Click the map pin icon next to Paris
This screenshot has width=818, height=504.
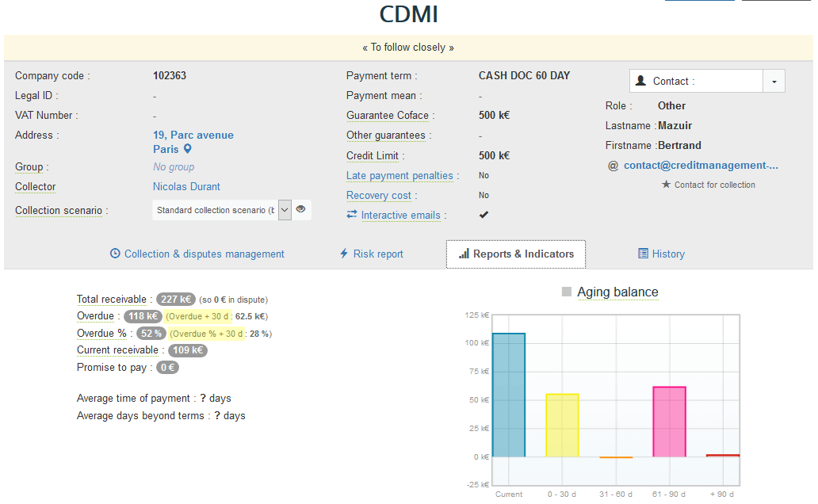pos(188,149)
